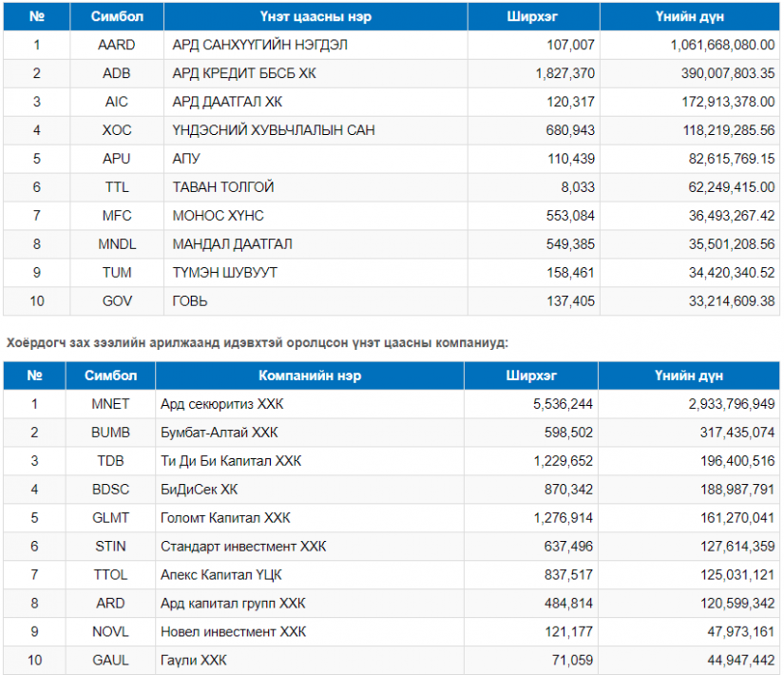This screenshot has width=784, height=675.
Task: Click 'Бумбат-Алтай ХХК' company name
Action: pyautogui.click(x=219, y=433)
